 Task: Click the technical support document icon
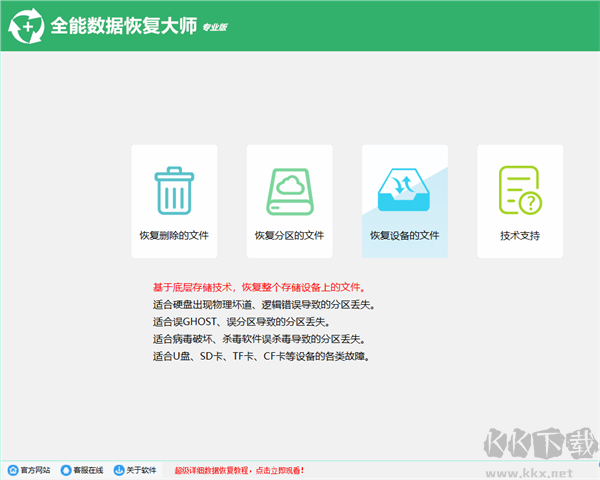click(x=520, y=190)
